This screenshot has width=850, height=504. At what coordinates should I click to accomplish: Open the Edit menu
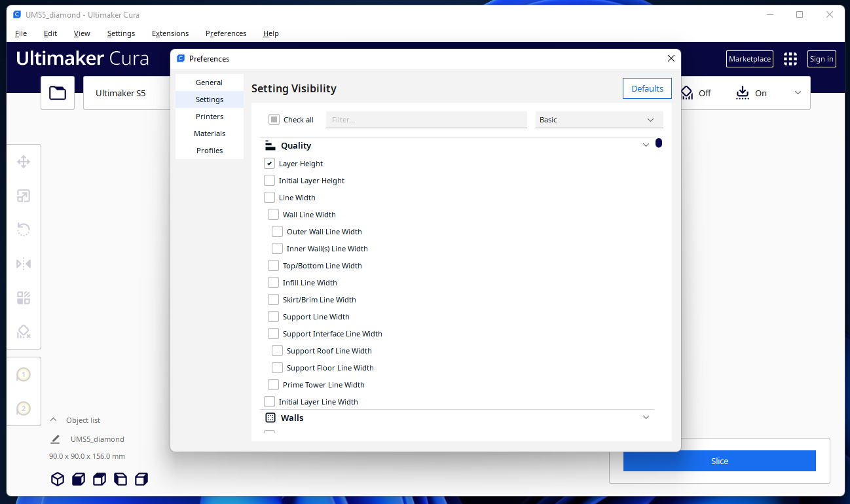click(50, 33)
